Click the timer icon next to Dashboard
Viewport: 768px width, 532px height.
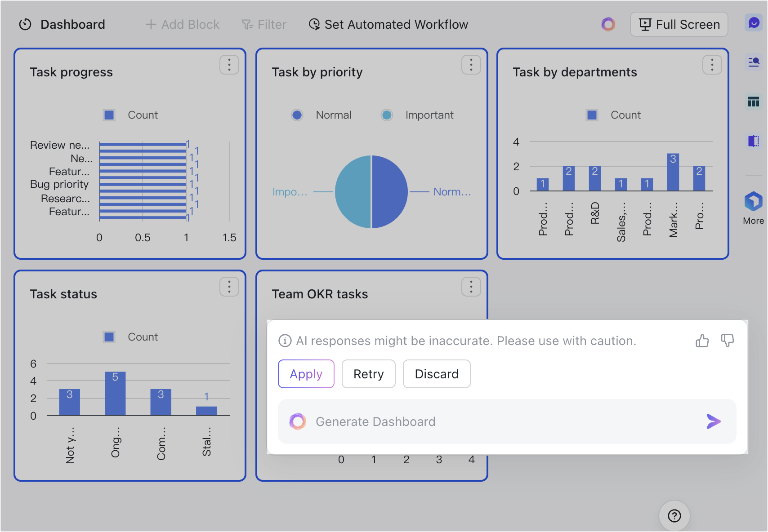pos(25,24)
